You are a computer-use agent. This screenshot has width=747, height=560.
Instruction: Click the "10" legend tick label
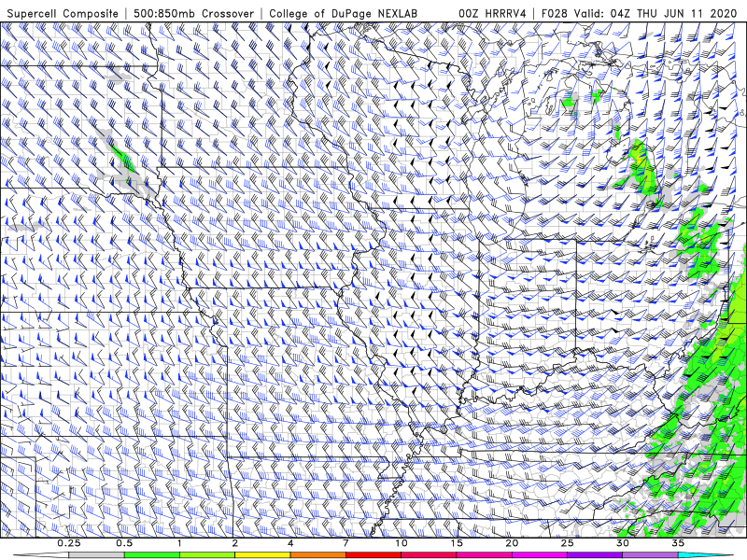[402, 543]
